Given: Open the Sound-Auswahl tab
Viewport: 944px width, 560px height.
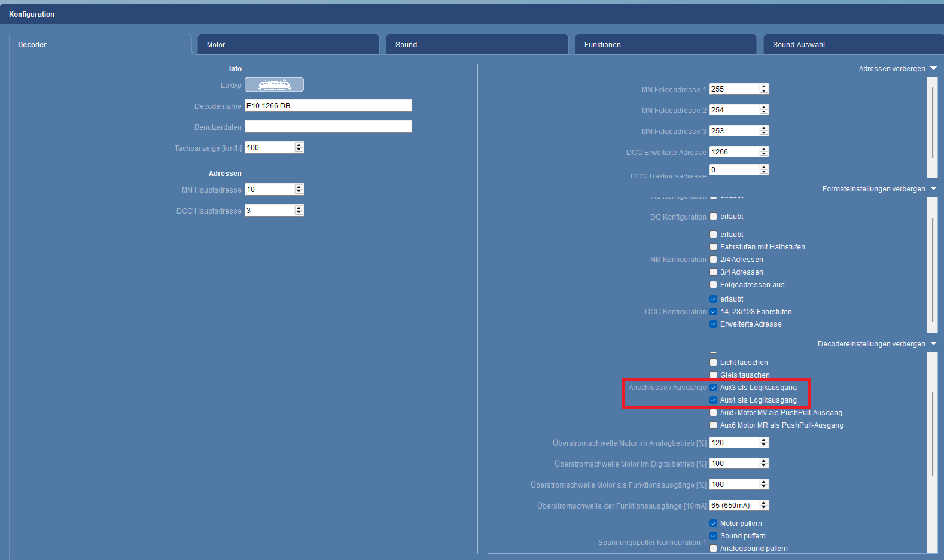Looking at the screenshot, I should tap(852, 45).
